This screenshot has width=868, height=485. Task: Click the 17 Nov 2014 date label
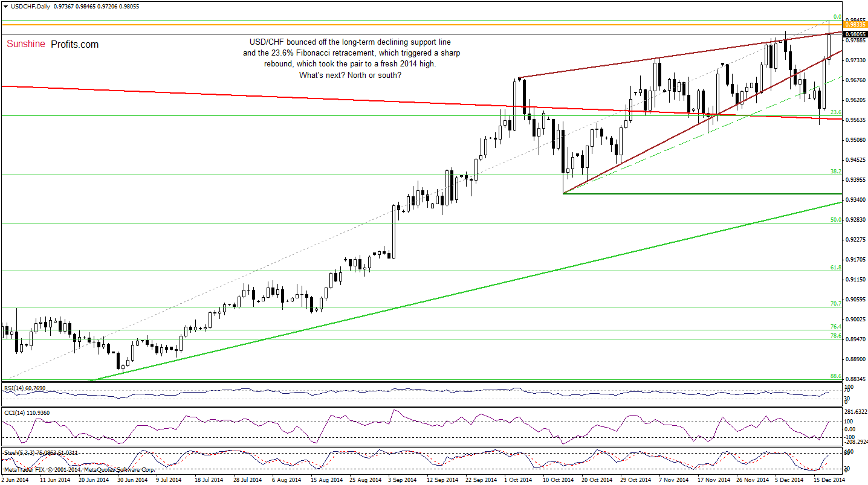(x=713, y=480)
